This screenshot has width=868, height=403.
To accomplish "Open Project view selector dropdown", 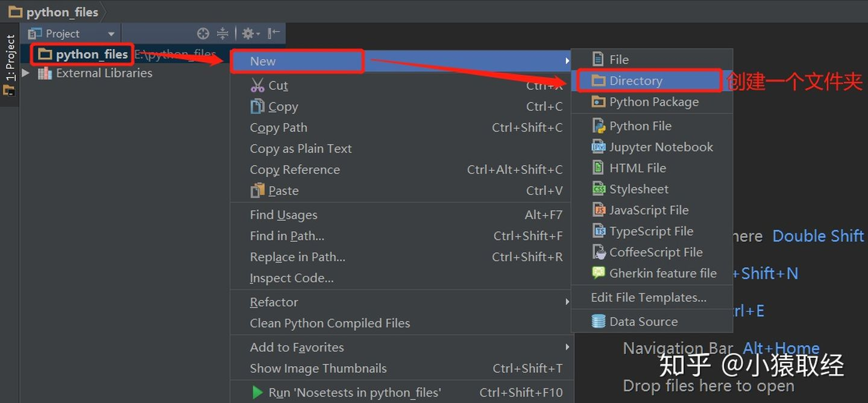I will point(111,34).
